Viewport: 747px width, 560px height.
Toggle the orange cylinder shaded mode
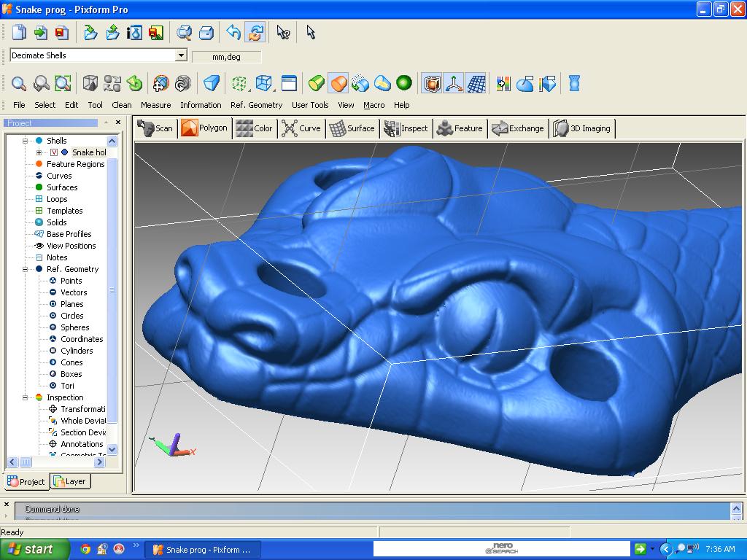click(x=338, y=83)
